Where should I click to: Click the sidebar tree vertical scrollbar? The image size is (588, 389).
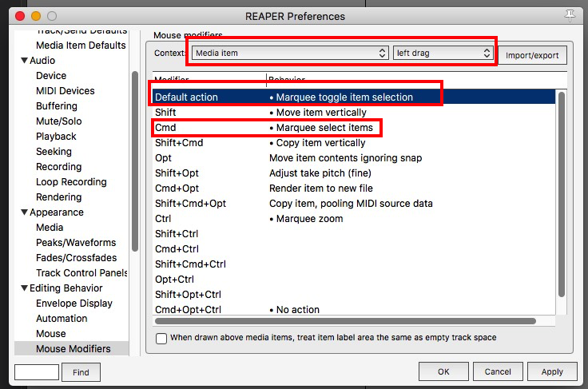[135, 161]
